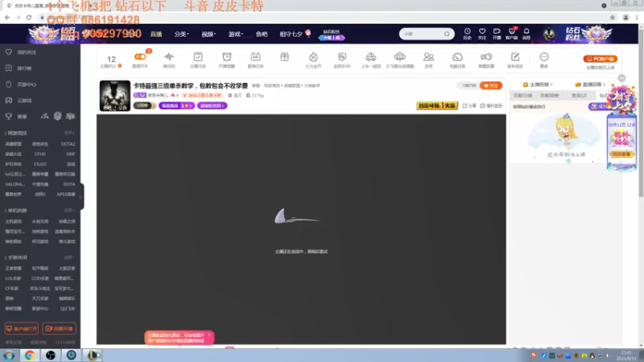Open the 开播 camera icon in header

pos(497,34)
